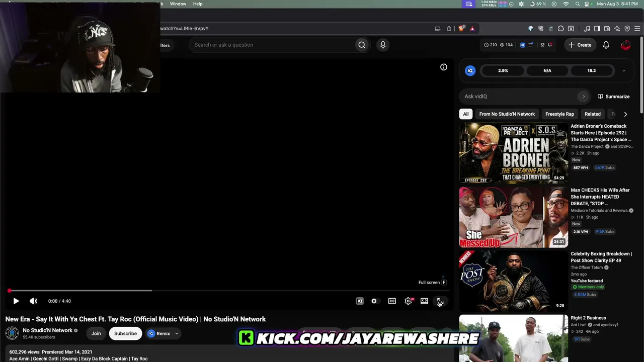Open Celebrity Boxing Breakdown video thumbnail
Screen dimensions: 644x362
514,281
